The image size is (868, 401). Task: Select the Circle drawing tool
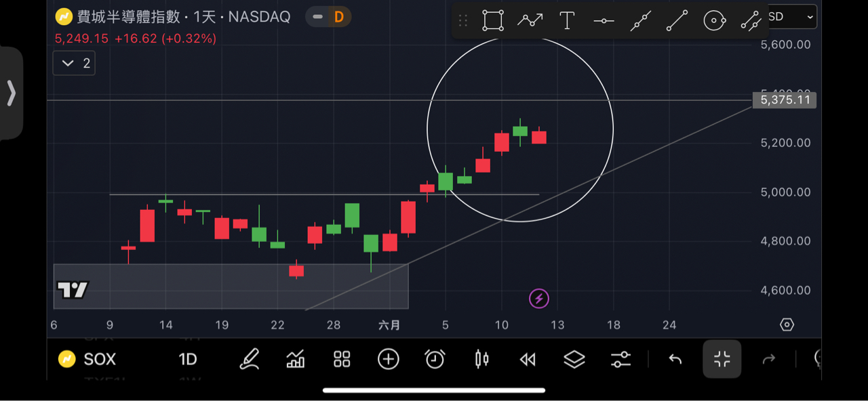pyautogui.click(x=715, y=21)
